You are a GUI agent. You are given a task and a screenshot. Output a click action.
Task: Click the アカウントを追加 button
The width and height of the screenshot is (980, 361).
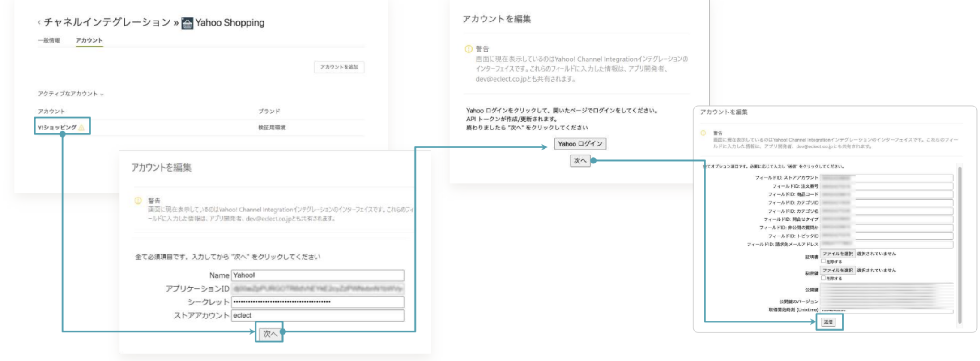coord(339,67)
